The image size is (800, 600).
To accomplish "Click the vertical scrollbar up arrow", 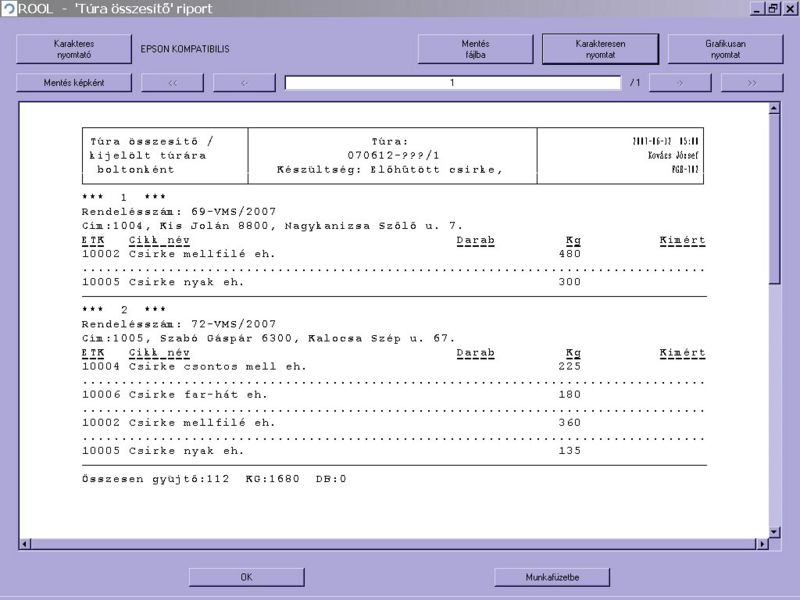I will [774, 108].
